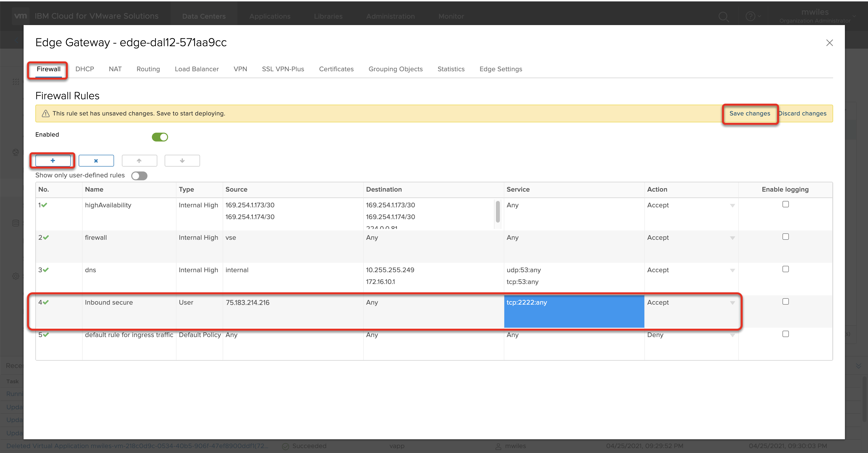868x453 pixels.
Task: Click Discard changes link
Action: click(802, 113)
